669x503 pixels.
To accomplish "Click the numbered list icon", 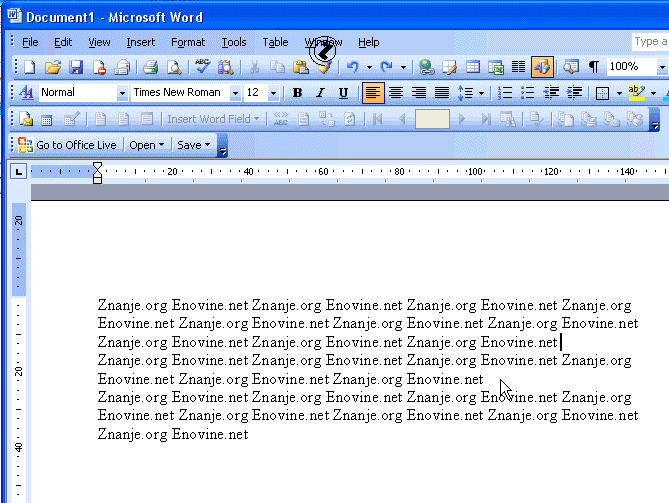I will pyautogui.click(x=505, y=93).
